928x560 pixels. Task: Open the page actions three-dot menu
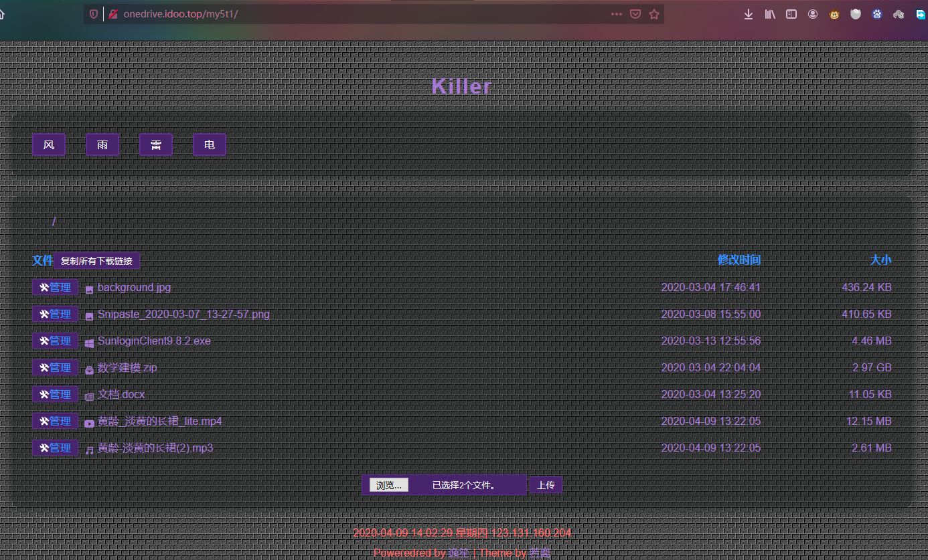[617, 14]
